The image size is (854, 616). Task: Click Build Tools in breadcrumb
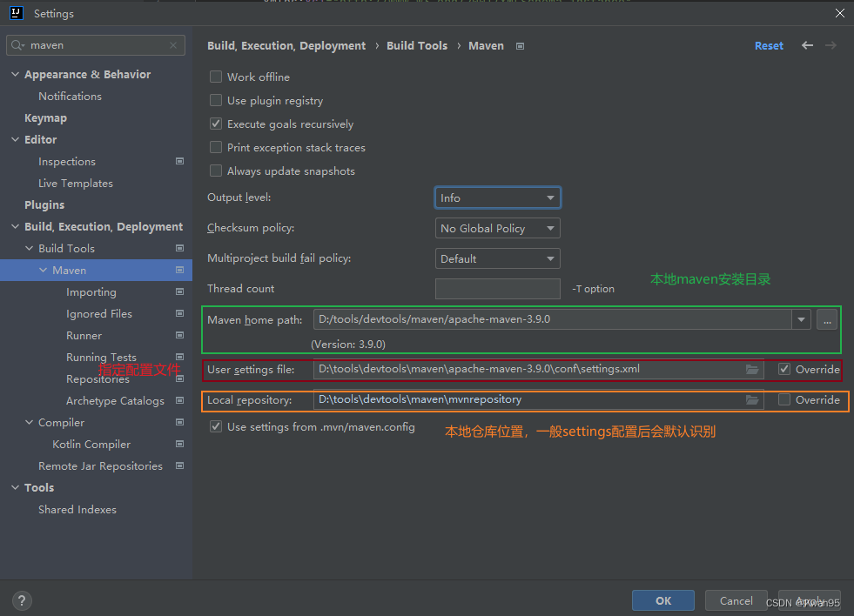(417, 46)
